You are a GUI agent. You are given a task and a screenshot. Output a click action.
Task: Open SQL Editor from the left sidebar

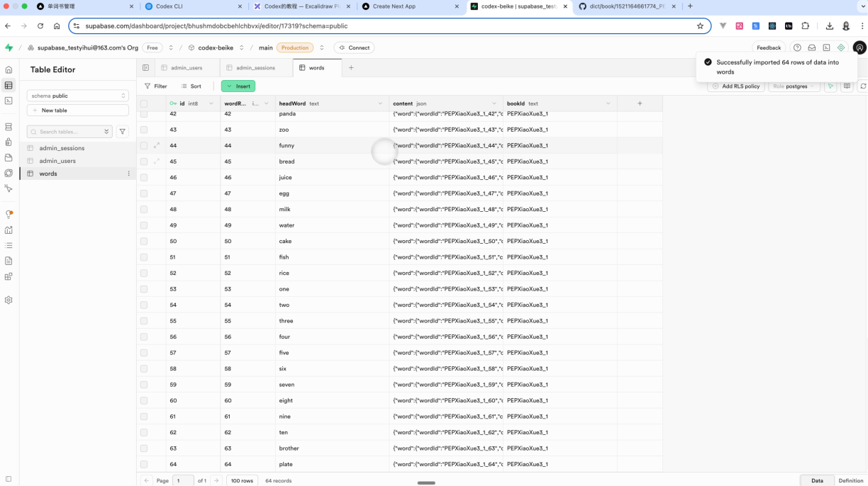click(9, 101)
